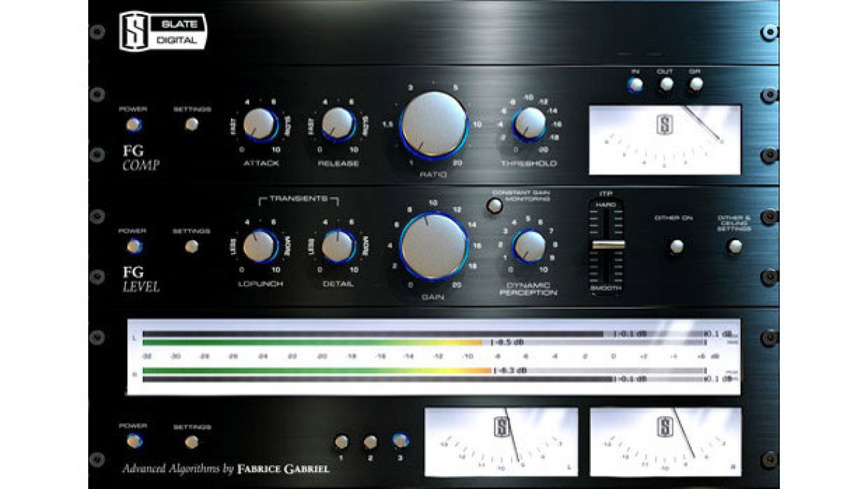Screen dimensions: 868x489
Task: Click the FG Comp VU meter display
Action: (x=665, y=139)
